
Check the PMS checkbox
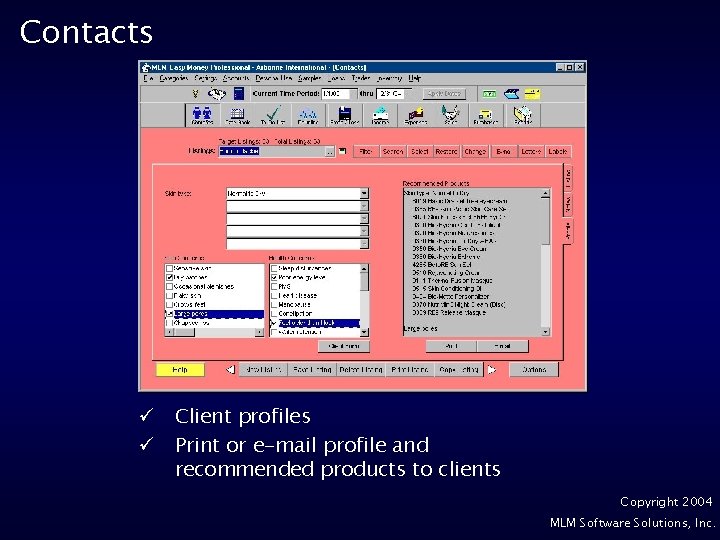(274, 287)
